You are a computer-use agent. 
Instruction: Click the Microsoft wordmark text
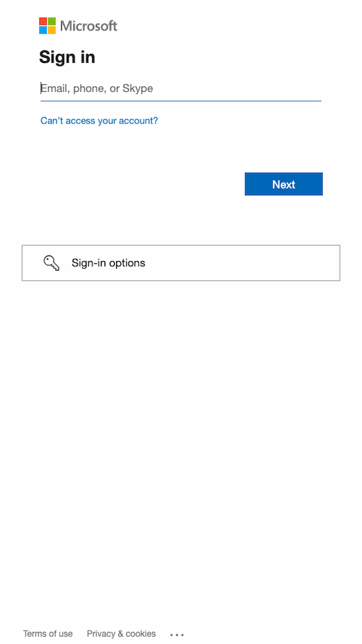pyautogui.click(x=89, y=26)
